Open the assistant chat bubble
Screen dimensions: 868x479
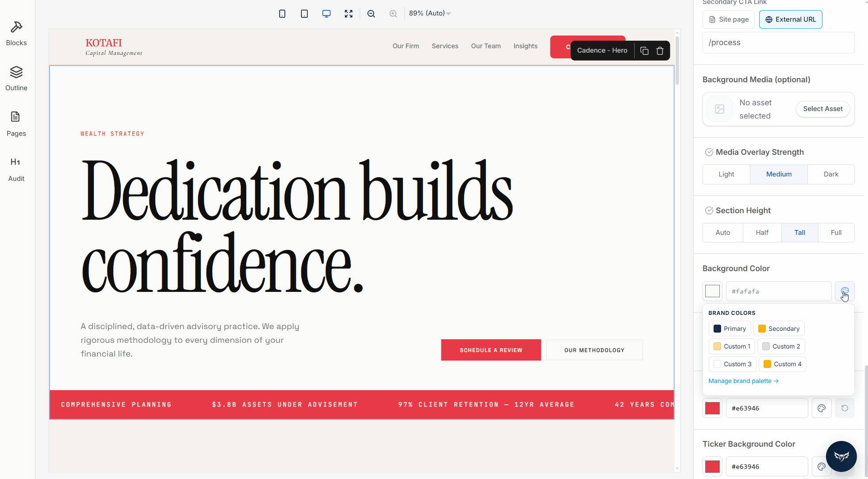pyautogui.click(x=841, y=456)
